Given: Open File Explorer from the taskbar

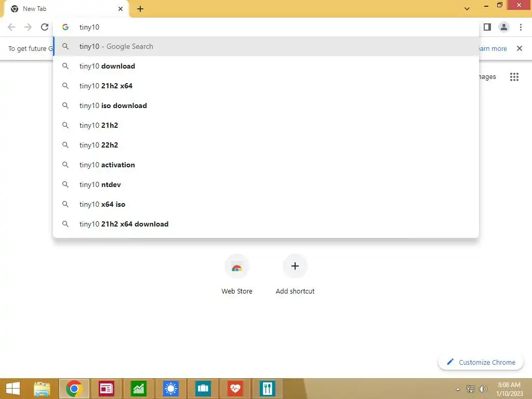Looking at the screenshot, I should point(42,389).
